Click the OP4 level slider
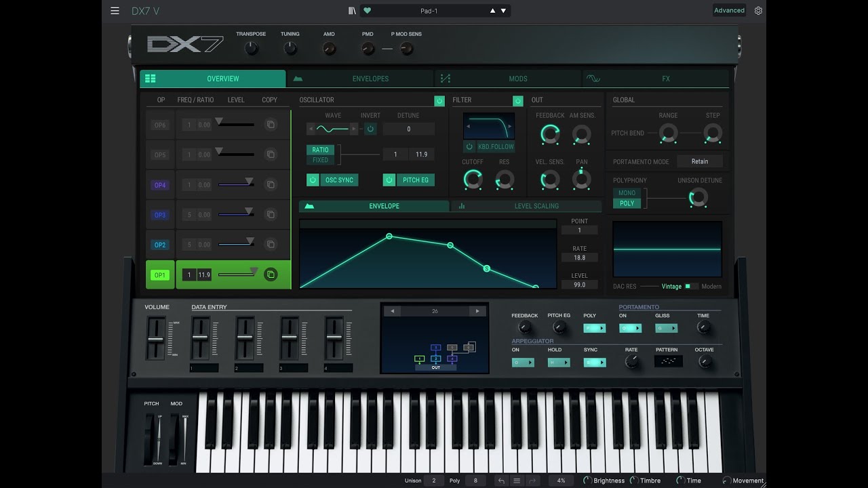868x488 pixels. pyautogui.click(x=236, y=183)
